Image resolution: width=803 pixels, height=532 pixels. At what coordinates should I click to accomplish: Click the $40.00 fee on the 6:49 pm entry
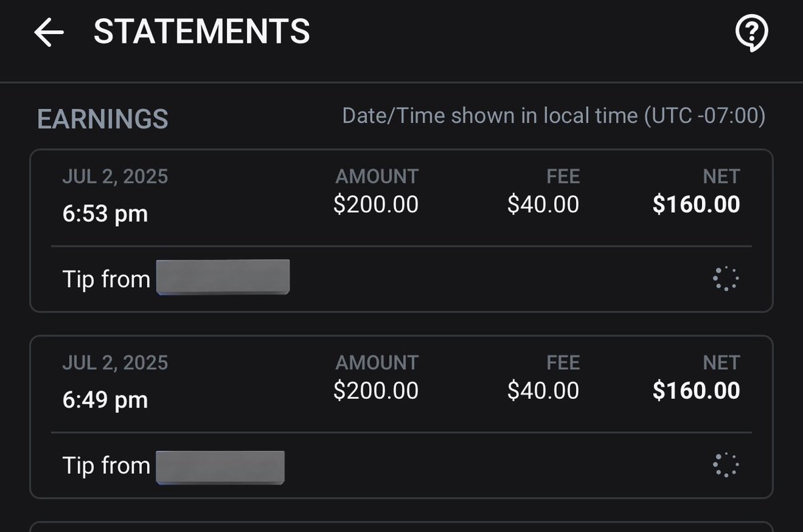(543, 390)
